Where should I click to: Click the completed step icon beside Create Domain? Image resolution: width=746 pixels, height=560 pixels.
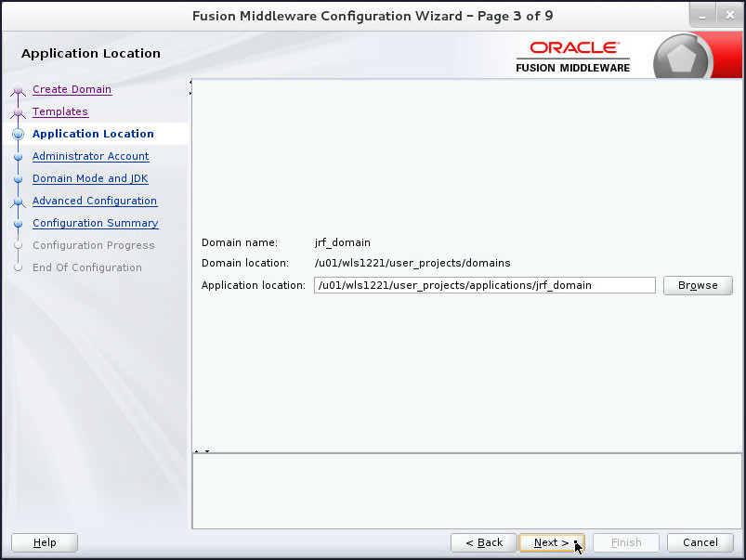[18, 89]
